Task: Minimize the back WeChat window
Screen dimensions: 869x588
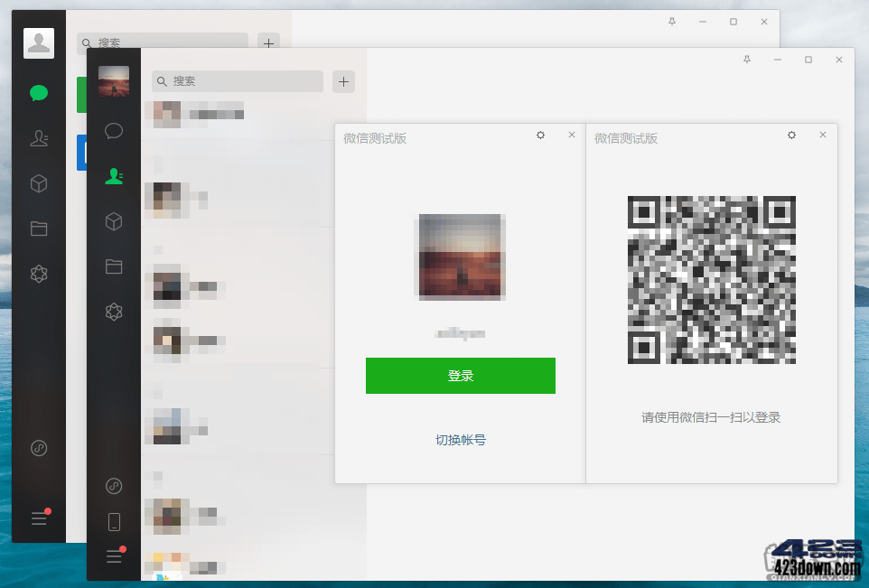Action: click(x=703, y=22)
